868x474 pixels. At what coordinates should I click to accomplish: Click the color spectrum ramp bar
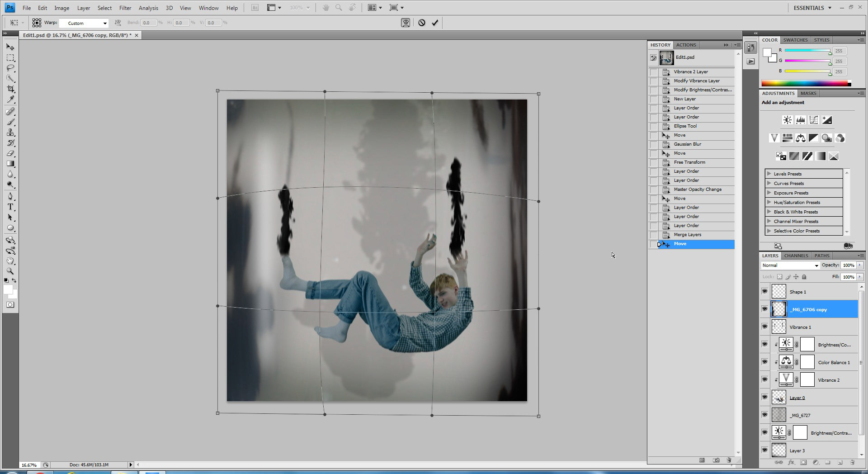point(806,83)
